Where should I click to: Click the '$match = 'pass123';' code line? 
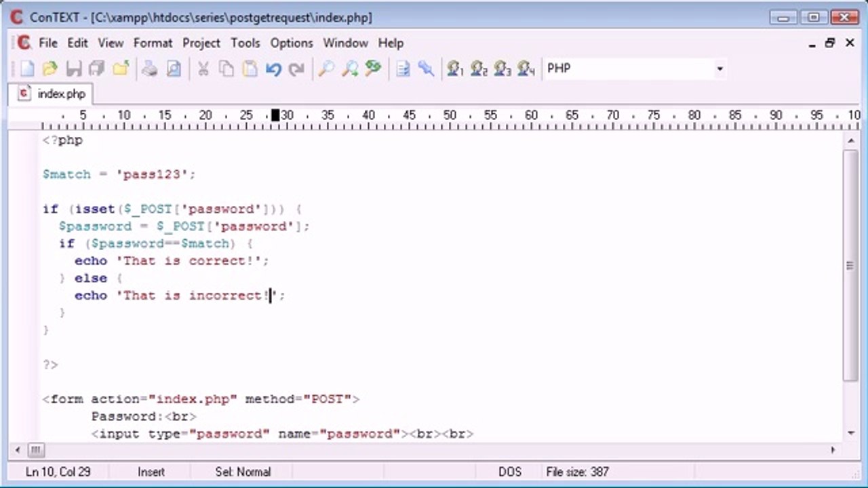click(x=119, y=174)
